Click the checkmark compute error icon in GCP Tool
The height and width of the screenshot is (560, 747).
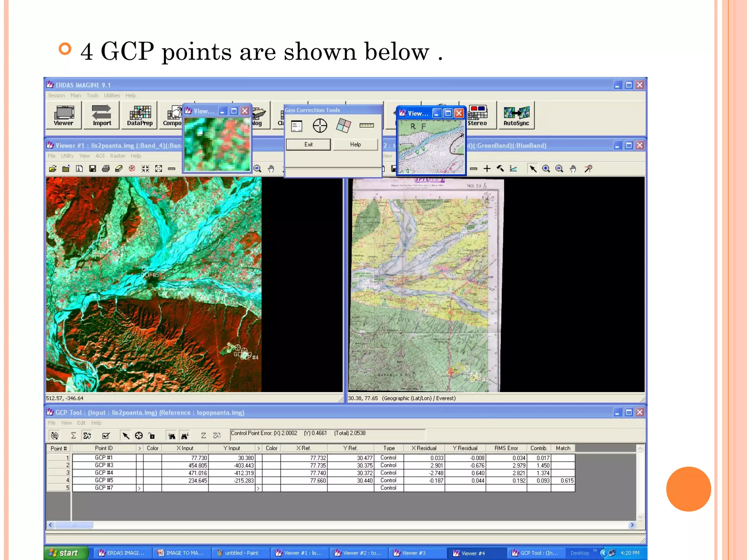point(106,436)
